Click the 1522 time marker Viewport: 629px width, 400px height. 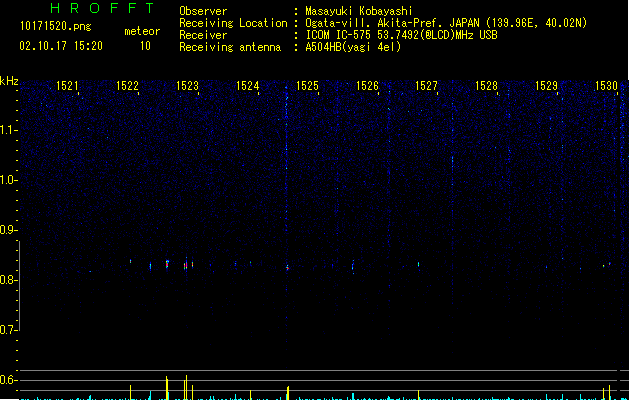point(127,86)
